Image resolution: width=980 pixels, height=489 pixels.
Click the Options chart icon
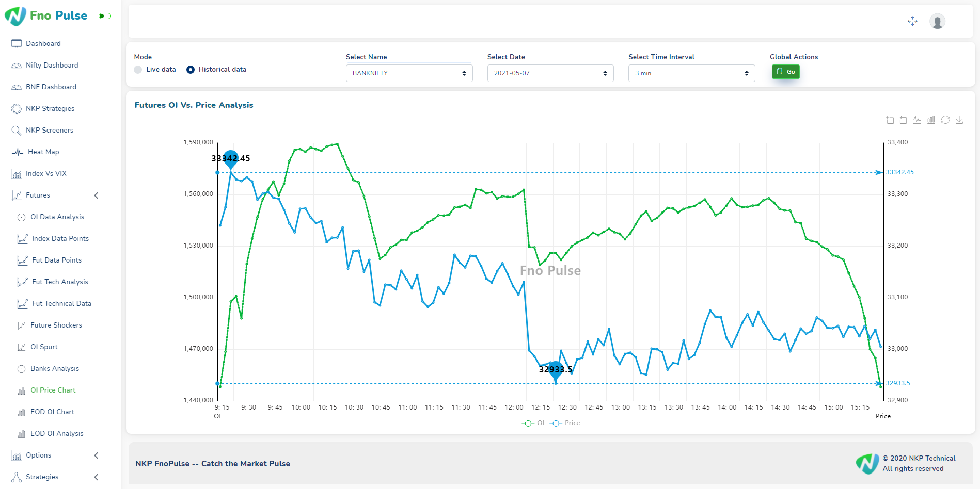17,455
